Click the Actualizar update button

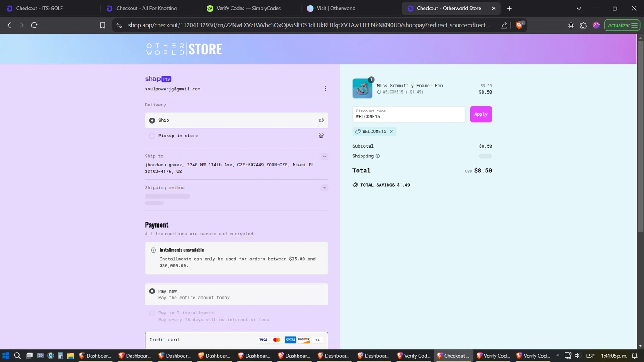[x=622, y=25]
